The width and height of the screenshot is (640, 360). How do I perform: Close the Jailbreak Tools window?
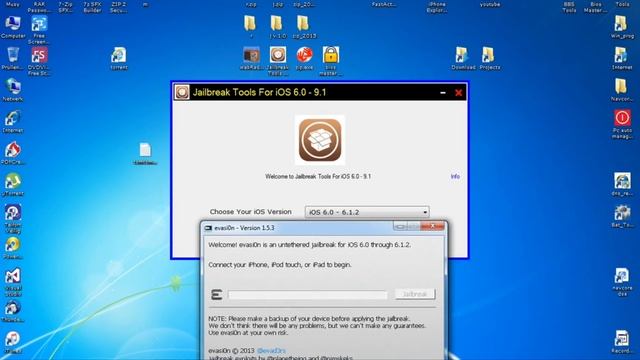click(458, 93)
